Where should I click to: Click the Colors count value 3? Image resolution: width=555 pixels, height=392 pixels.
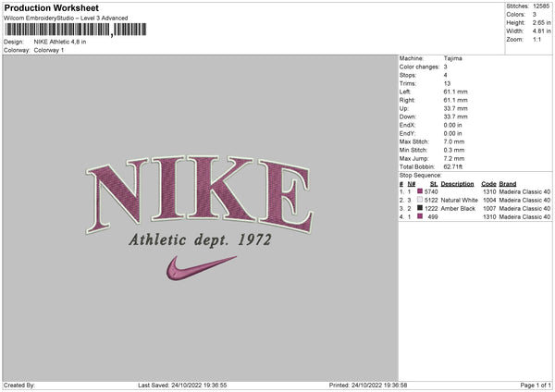click(x=535, y=15)
